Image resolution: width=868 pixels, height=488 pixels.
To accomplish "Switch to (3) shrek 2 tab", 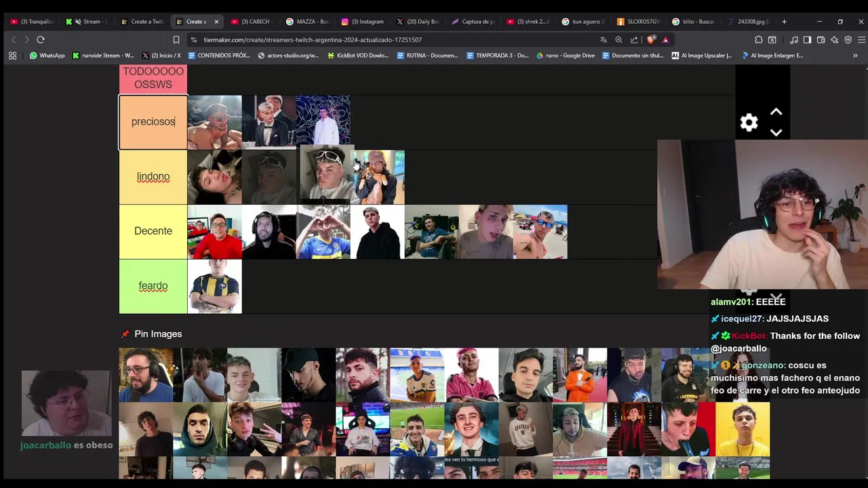I will click(x=528, y=22).
